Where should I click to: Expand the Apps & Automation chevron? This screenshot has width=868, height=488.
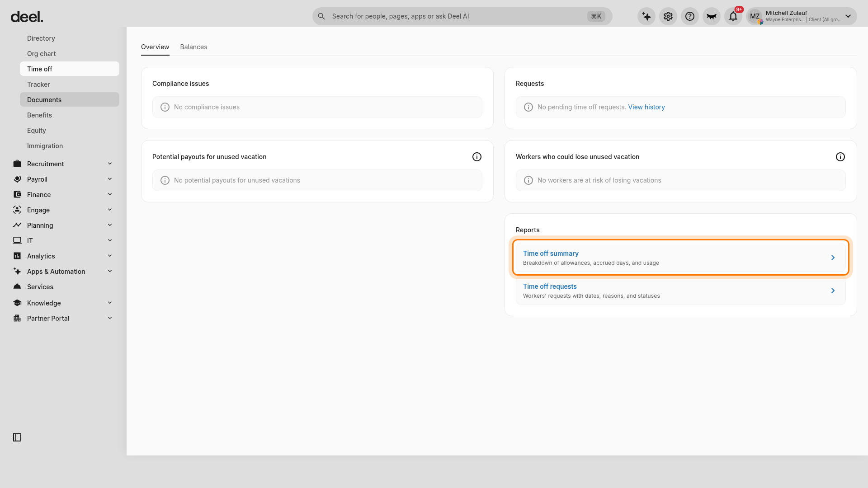click(x=110, y=271)
